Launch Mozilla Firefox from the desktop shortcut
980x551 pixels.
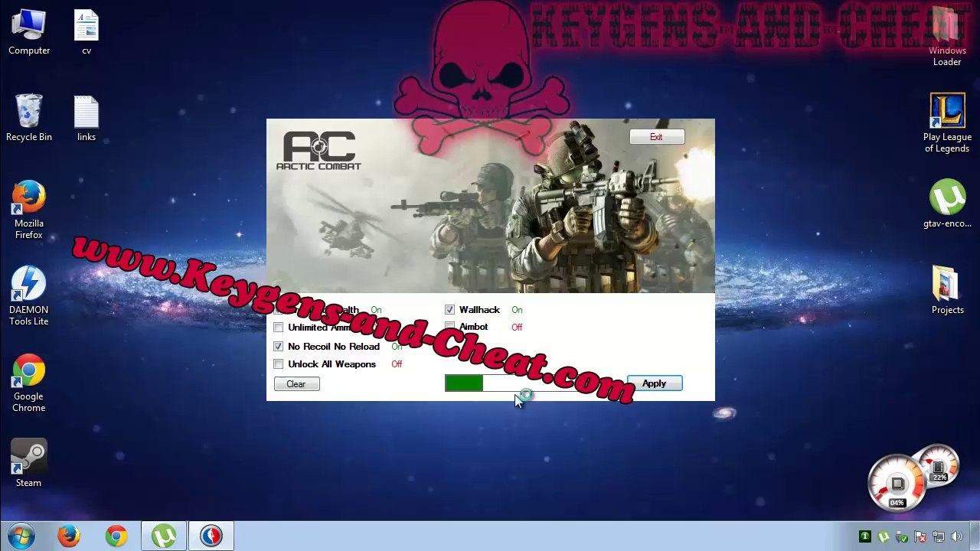click(x=29, y=210)
